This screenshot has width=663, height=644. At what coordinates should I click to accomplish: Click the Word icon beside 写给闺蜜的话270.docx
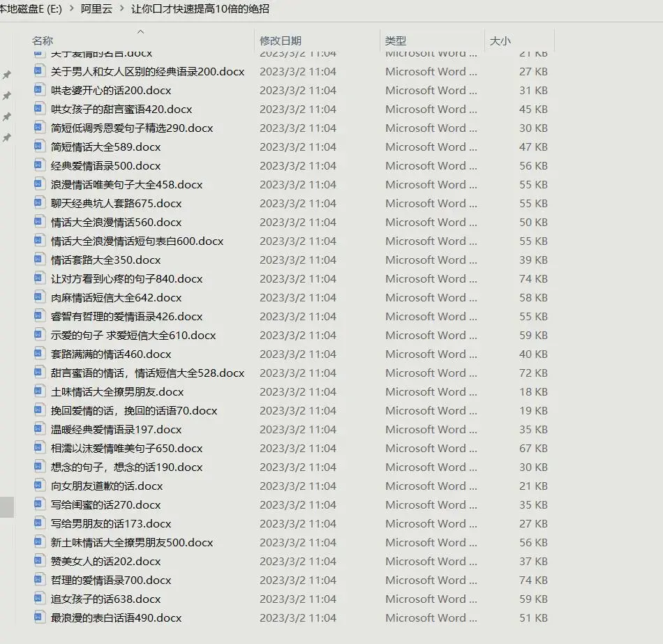40,504
